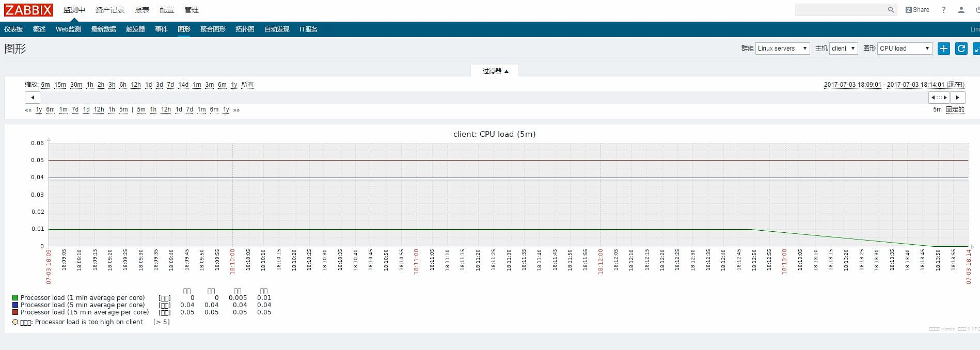Open the client host dropdown
The height and width of the screenshot is (350, 980).
(x=843, y=49)
